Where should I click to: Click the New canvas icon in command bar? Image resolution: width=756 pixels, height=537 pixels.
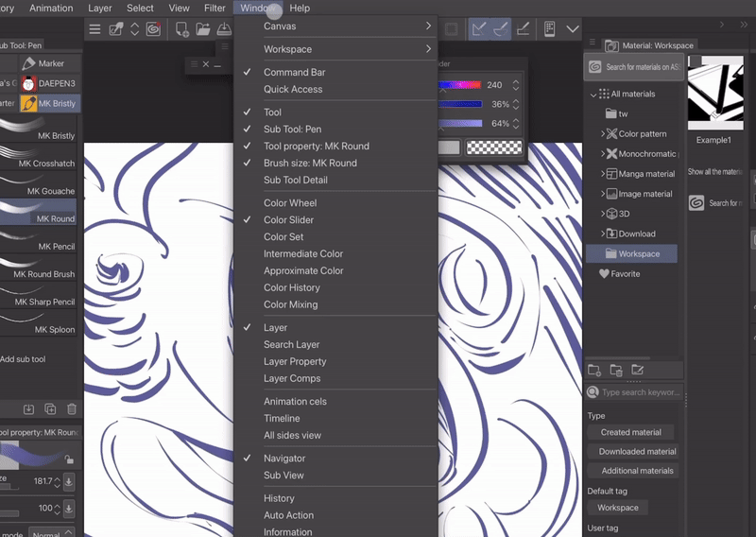tap(181, 29)
